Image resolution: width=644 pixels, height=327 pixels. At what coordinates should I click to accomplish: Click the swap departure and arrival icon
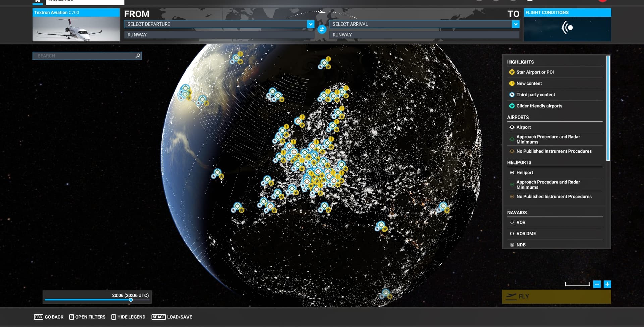(x=322, y=30)
